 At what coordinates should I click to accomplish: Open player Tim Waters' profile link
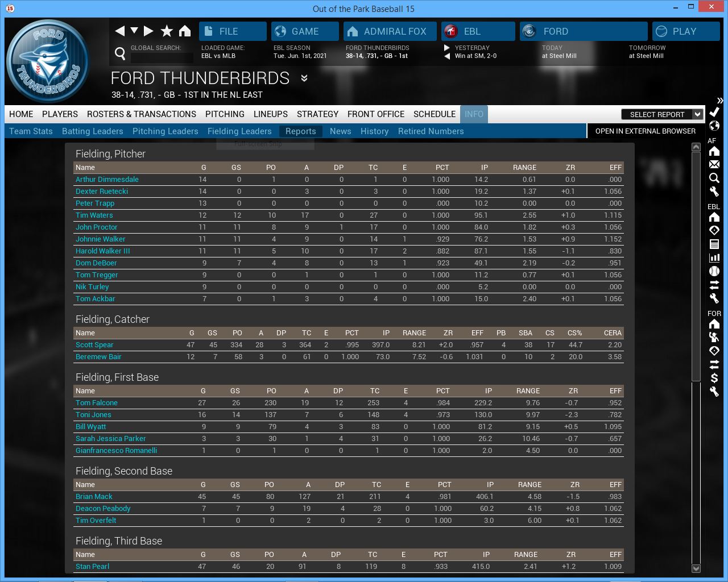click(x=94, y=215)
